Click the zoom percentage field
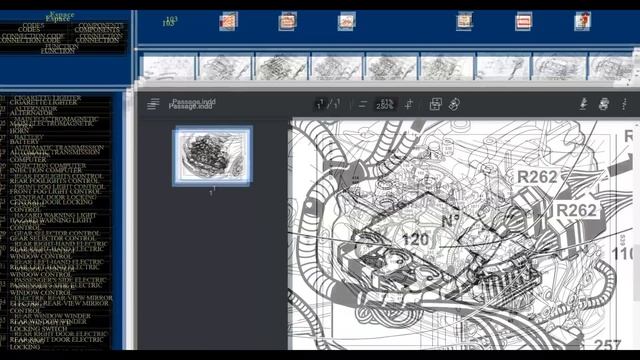The image size is (640, 360). pyautogui.click(x=384, y=104)
